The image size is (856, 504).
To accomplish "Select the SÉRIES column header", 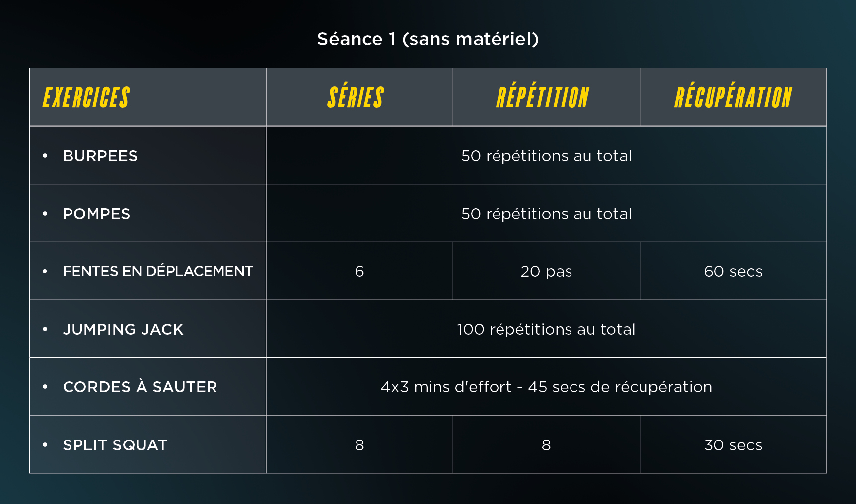I will 356,97.
